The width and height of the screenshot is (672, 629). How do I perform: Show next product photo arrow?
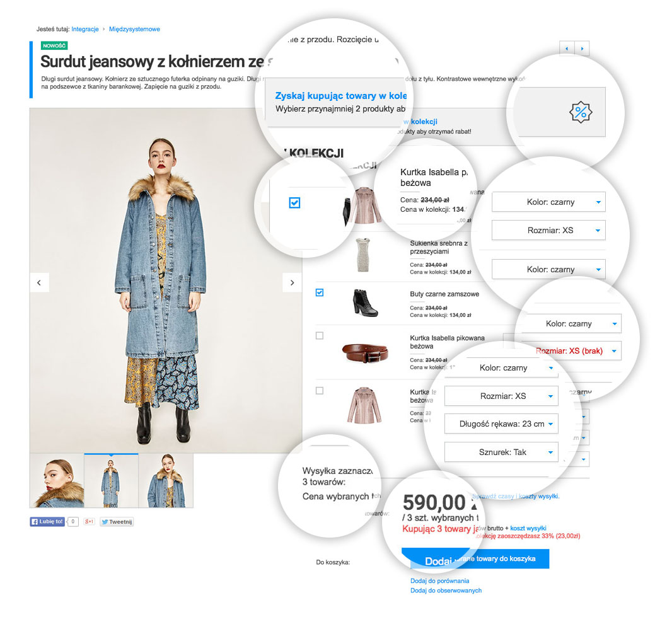(x=293, y=282)
